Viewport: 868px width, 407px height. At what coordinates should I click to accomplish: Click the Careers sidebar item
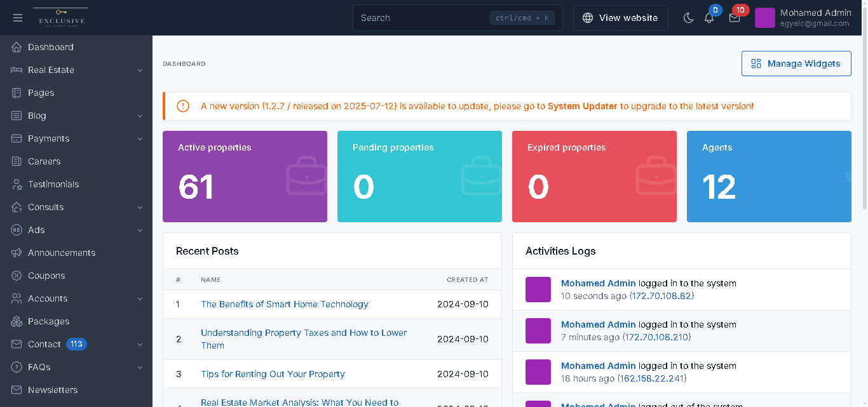click(44, 161)
